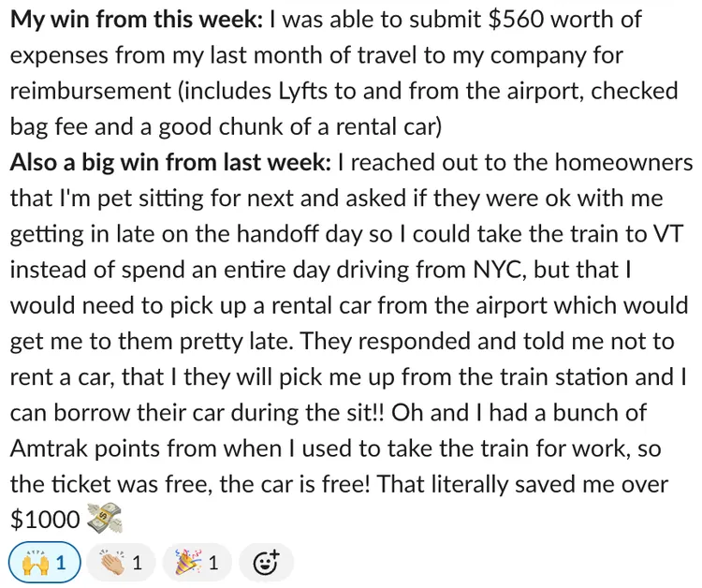Click the "$1000" amount text
Viewport: 702px width, 588px height.
click(45, 520)
